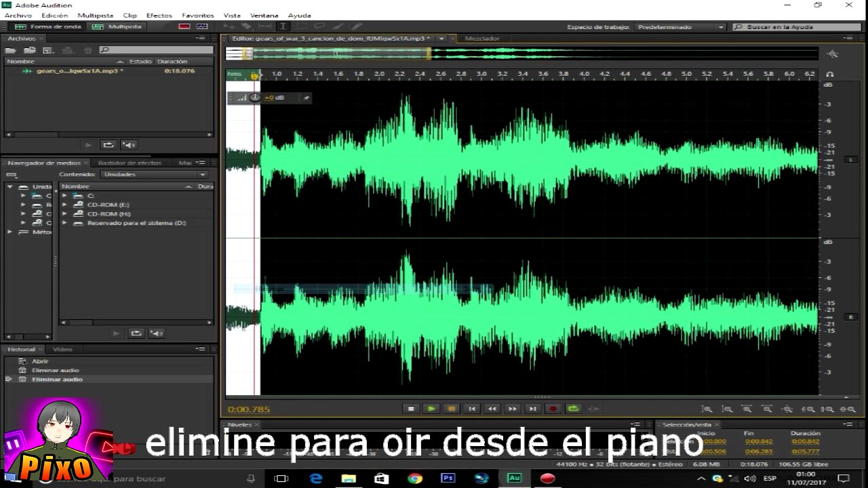Viewport: 868px width, 488px height.
Task: Select first Eliminar audio history step
Action: (55, 370)
